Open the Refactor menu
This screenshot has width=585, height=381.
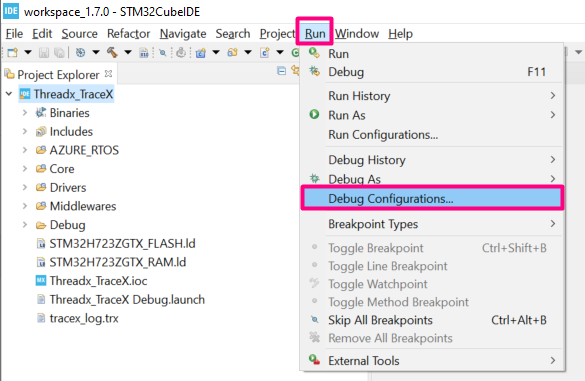tap(128, 34)
